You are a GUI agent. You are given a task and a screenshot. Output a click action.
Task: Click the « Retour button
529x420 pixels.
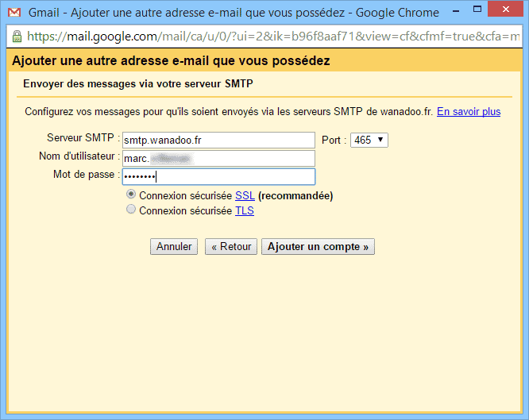point(231,247)
